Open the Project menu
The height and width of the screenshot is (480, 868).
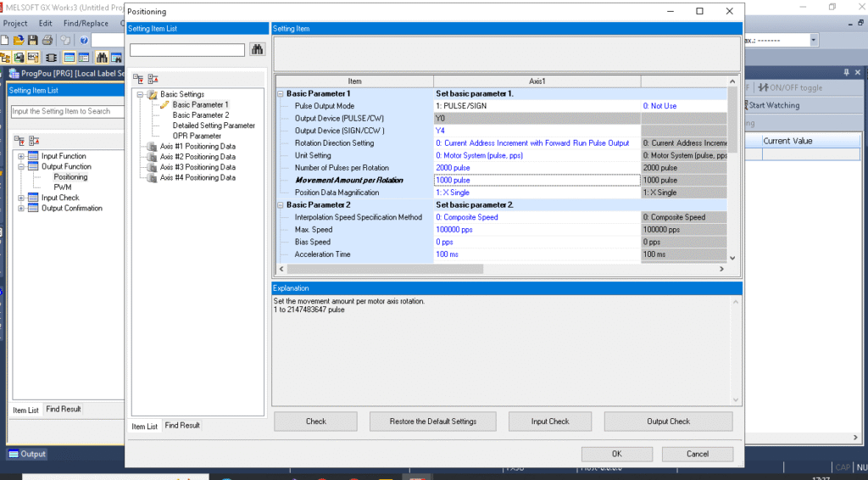point(15,23)
